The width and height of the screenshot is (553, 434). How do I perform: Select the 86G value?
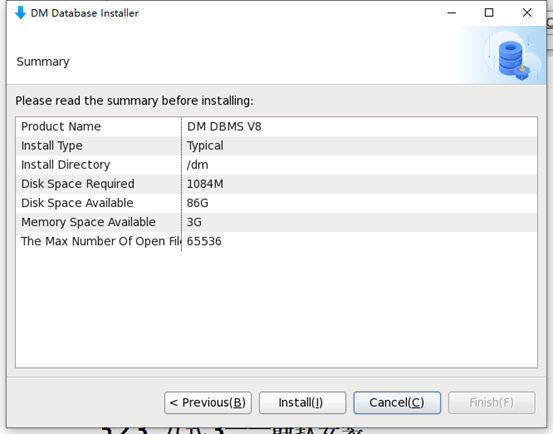(198, 203)
